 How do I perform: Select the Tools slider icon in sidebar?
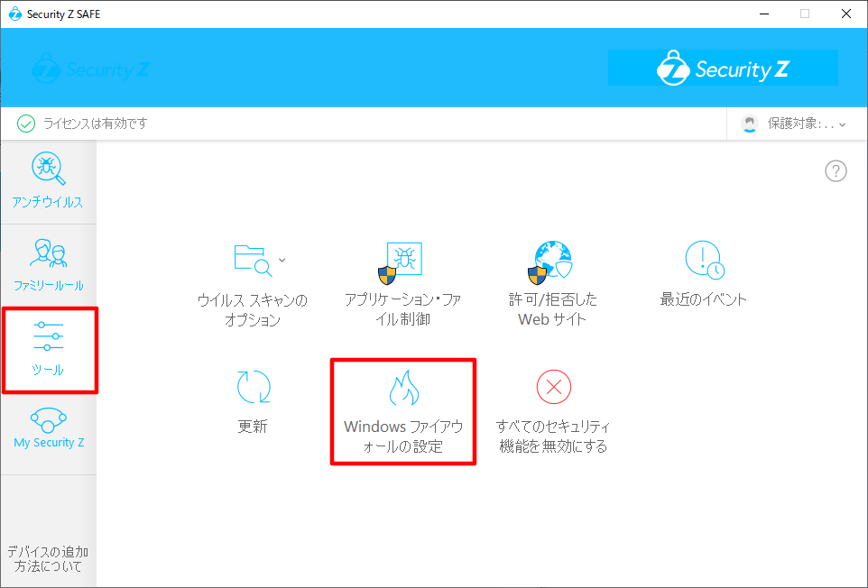[48, 335]
